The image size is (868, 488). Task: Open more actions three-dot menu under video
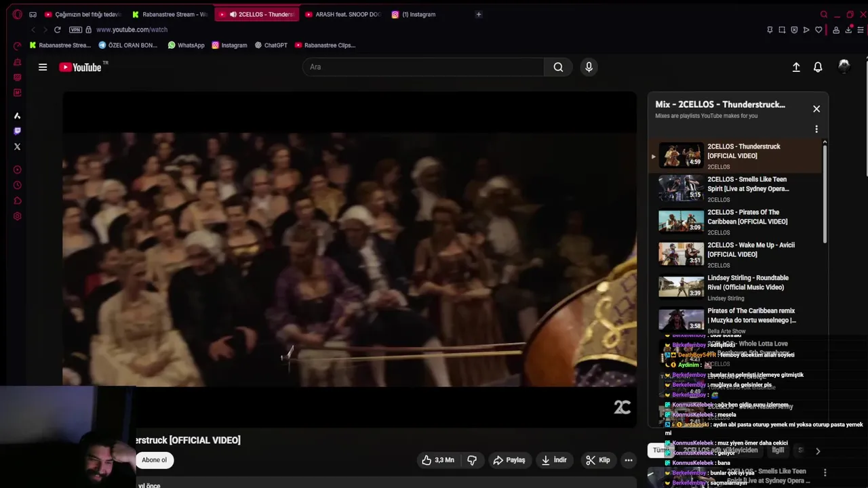click(x=629, y=460)
